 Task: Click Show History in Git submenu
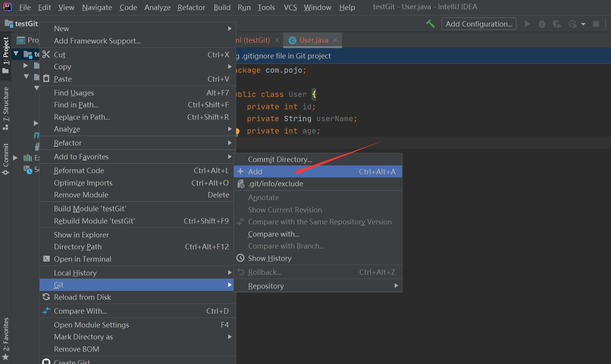318,258
